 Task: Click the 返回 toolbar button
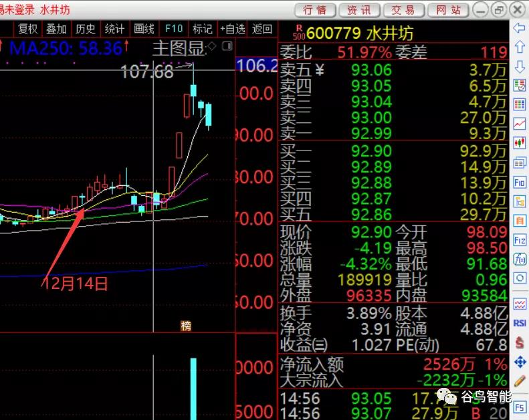tap(261, 29)
